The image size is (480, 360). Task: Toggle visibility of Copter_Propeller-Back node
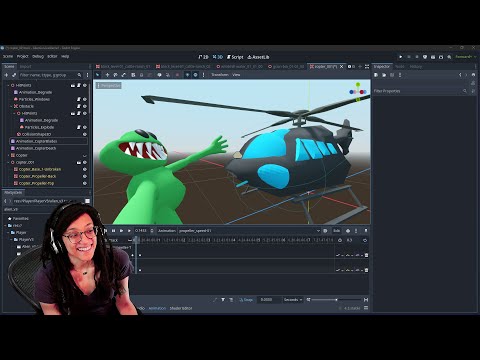point(85,176)
